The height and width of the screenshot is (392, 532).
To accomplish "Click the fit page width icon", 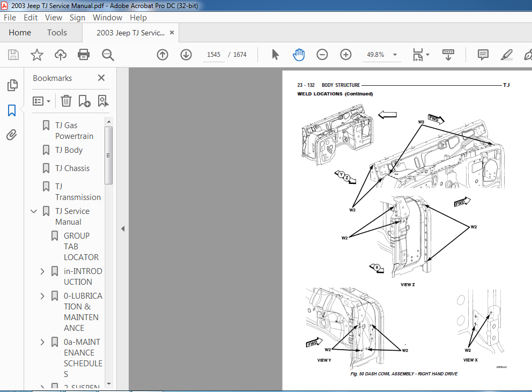I will 418,55.
